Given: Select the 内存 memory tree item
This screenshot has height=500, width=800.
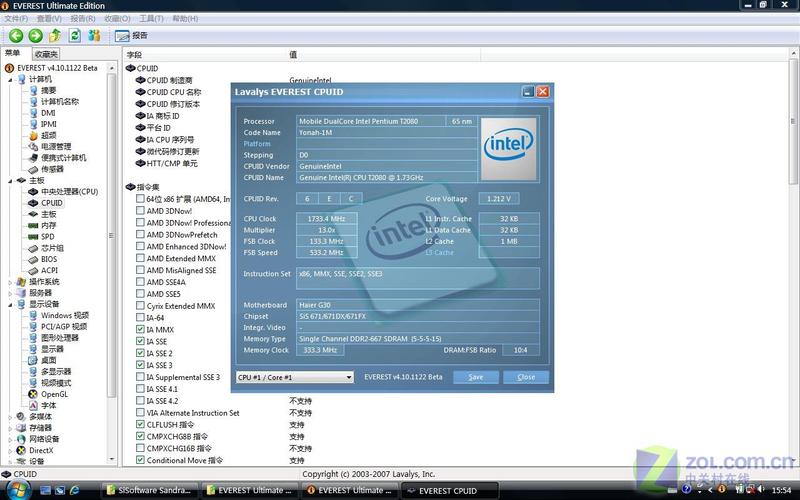Looking at the screenshot, I should point(48,225).
